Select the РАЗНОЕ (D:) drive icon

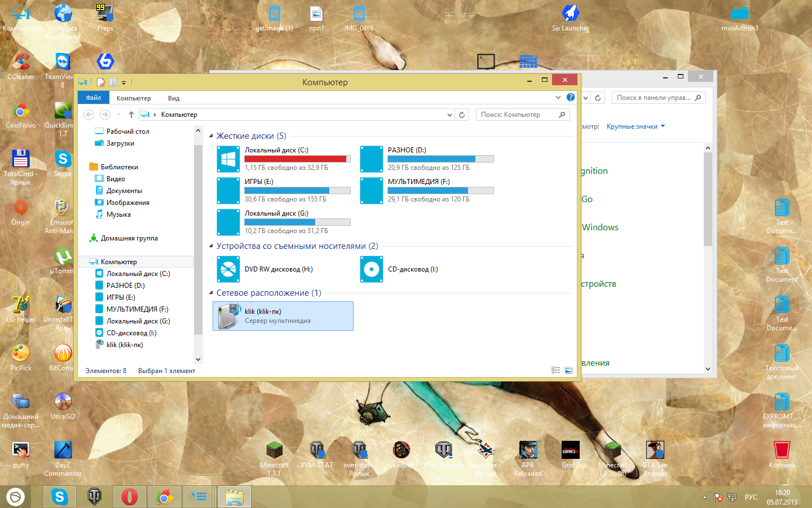point(372,159)
